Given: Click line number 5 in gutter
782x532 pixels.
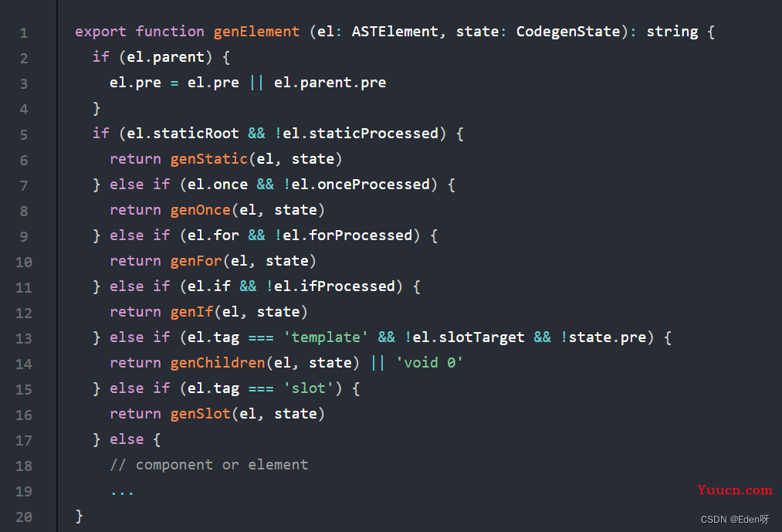Looking at the screenshot, I should click(23, 134).
